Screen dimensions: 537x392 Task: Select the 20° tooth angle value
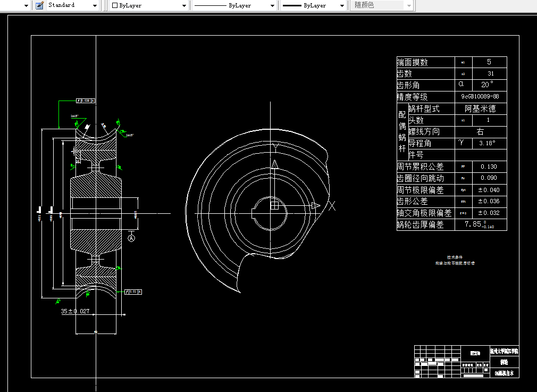488,85
